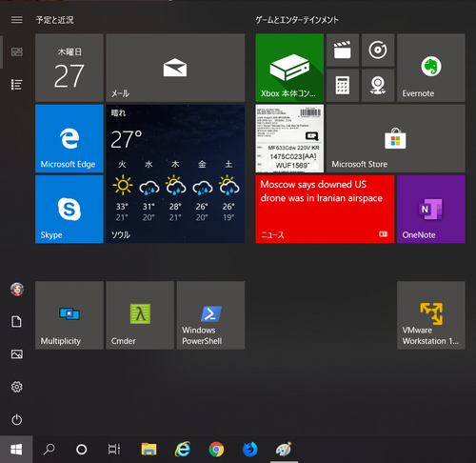This screenshot has height=463, width=476.
Task: Open Movies & TV clapperboard tile
Action: (x=343, y=50)
